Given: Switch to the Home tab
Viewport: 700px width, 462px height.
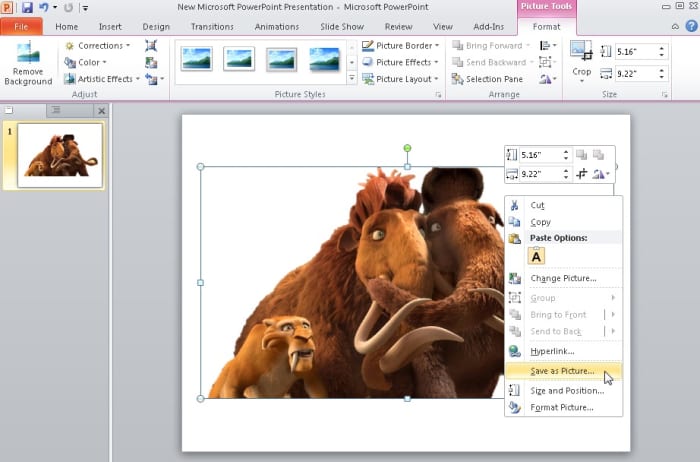Looking at the screenshot, I should [67, 27].
